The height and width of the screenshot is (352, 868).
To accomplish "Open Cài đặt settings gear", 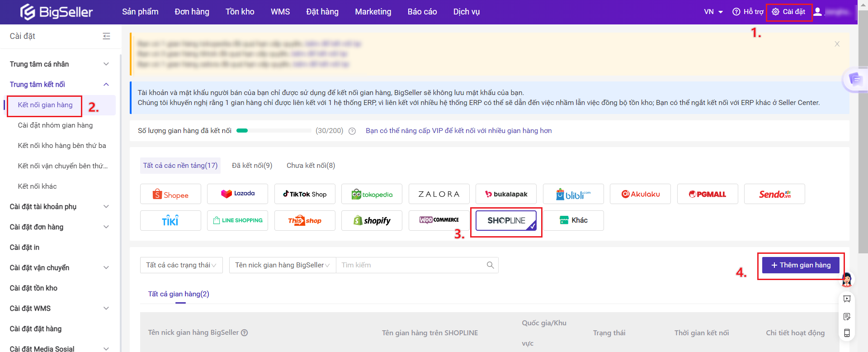I will click(788, 12).
